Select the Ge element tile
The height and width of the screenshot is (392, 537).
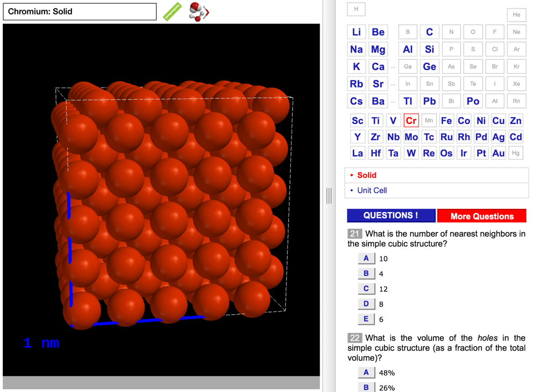point(429,67)
